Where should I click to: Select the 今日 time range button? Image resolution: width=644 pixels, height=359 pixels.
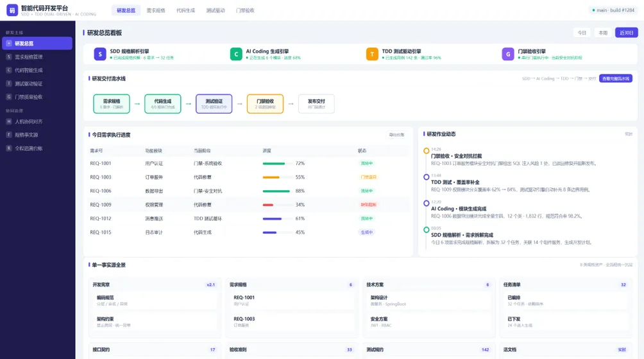point(582,33)
